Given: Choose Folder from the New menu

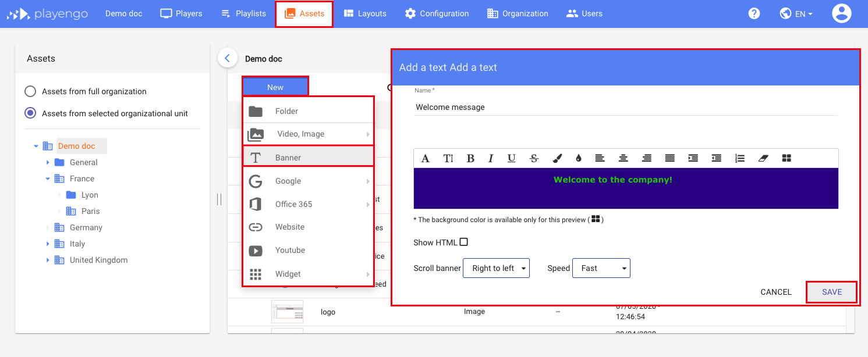Looking at the screenshot, I should pyautogui.click(x=308, y=111).
